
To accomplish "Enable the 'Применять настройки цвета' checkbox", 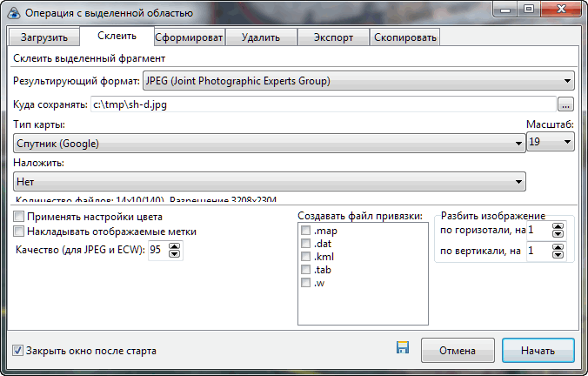I will click(19, 217).
